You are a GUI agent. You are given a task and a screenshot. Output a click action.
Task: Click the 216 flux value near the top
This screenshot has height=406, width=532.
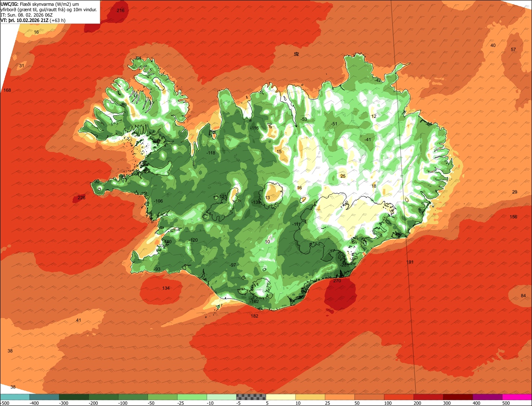pyautogui.click(x=121, y=10)
